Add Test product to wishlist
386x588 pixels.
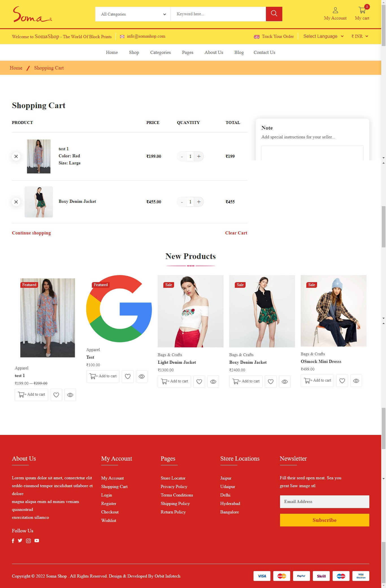[x=128, y=376]
